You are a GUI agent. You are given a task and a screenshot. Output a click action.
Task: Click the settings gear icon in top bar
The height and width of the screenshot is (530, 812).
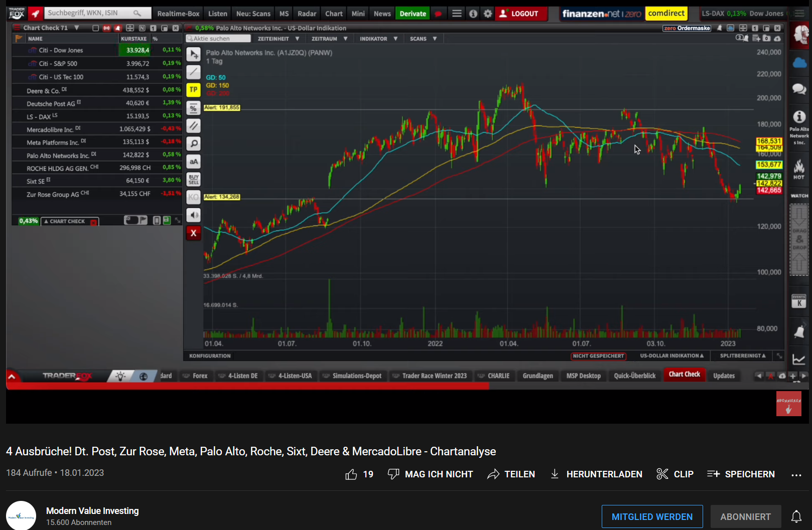coord(488,14)
